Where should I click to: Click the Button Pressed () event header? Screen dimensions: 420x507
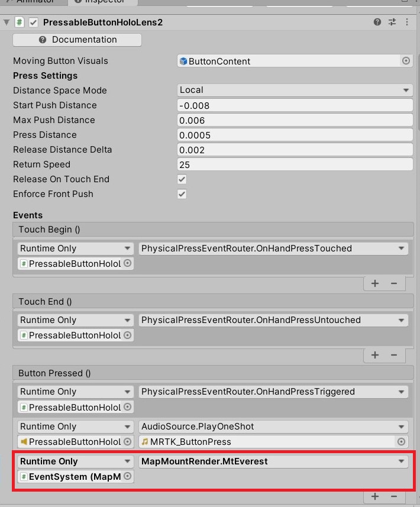click(x=213, y=373)
